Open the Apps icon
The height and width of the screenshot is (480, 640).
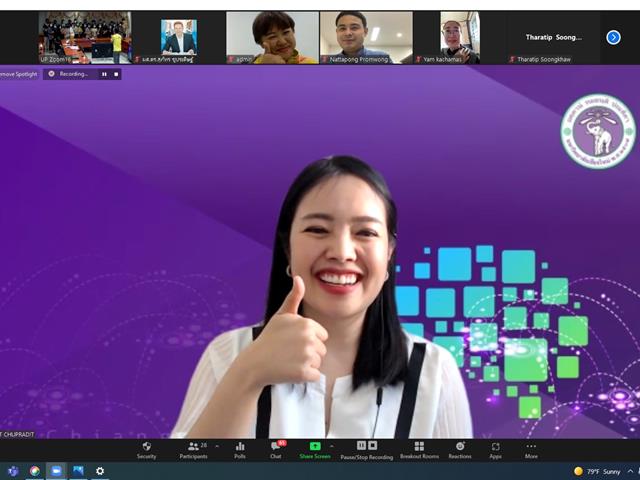pos(496,451)
